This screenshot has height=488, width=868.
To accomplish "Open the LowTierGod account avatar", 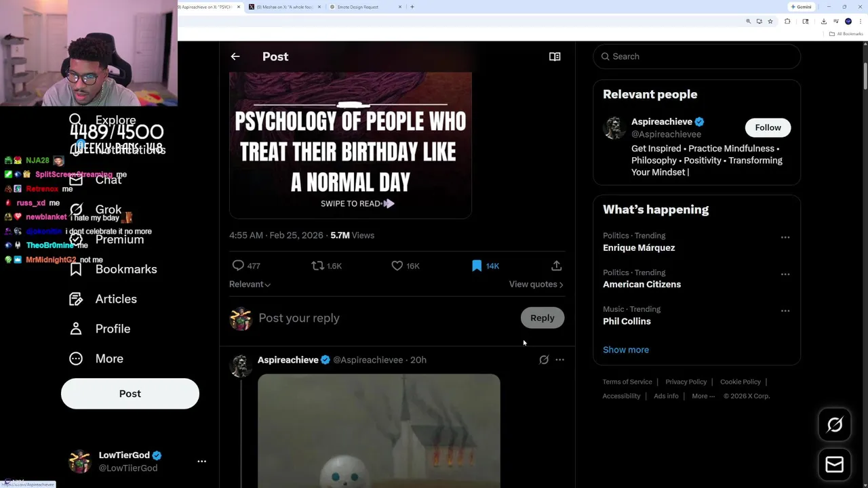I will 80,462.
